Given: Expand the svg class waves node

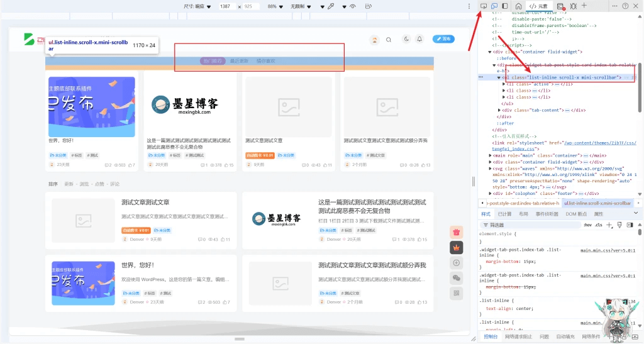Looking at the screenshot, I should tap(490, 169).
